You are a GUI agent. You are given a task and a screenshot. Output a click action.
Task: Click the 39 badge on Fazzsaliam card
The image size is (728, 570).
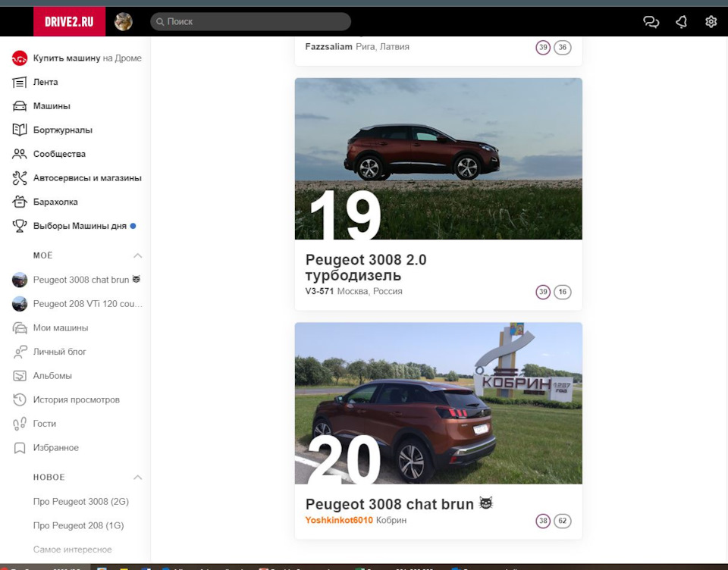[x=543, y=47]
